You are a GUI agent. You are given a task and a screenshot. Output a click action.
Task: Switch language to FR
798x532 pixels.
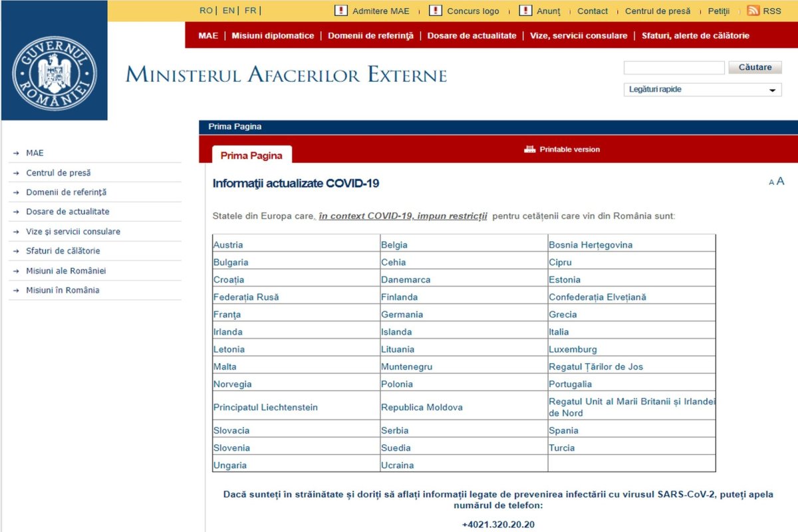pyautogui.click(x=250, y=11)
